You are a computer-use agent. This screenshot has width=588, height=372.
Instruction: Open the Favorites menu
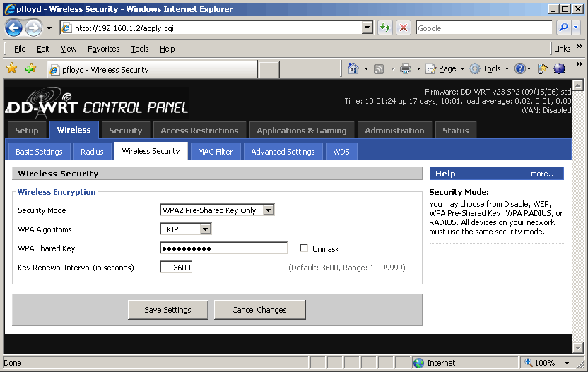(x=103, y=49)
